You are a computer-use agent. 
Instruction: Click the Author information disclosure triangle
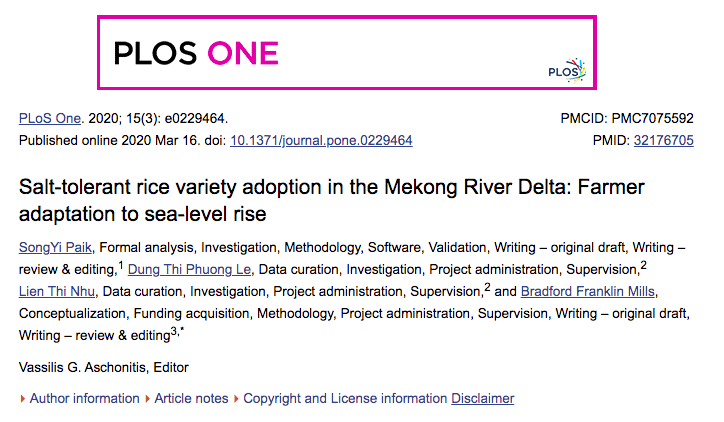tap(23, 399)
